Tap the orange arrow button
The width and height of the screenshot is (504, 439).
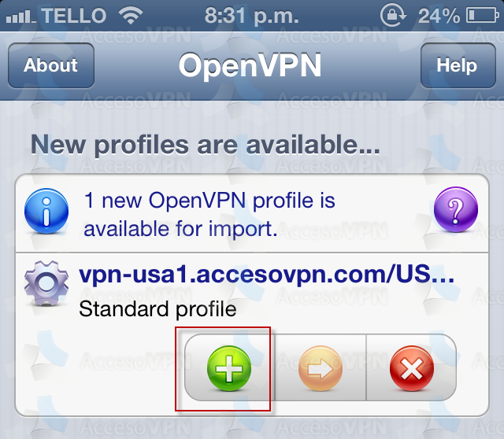point(321,367)
